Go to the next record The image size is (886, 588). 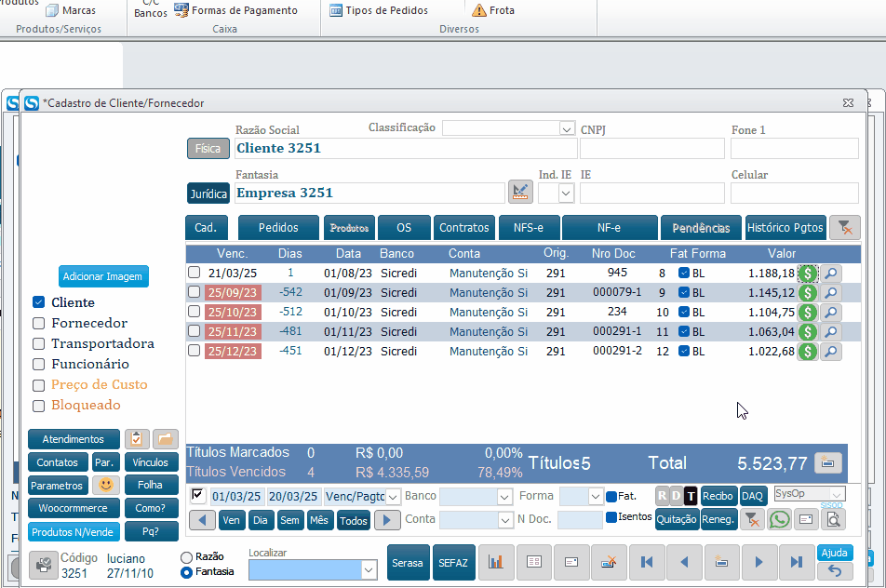pyautogui.click(x=758, y=562)
